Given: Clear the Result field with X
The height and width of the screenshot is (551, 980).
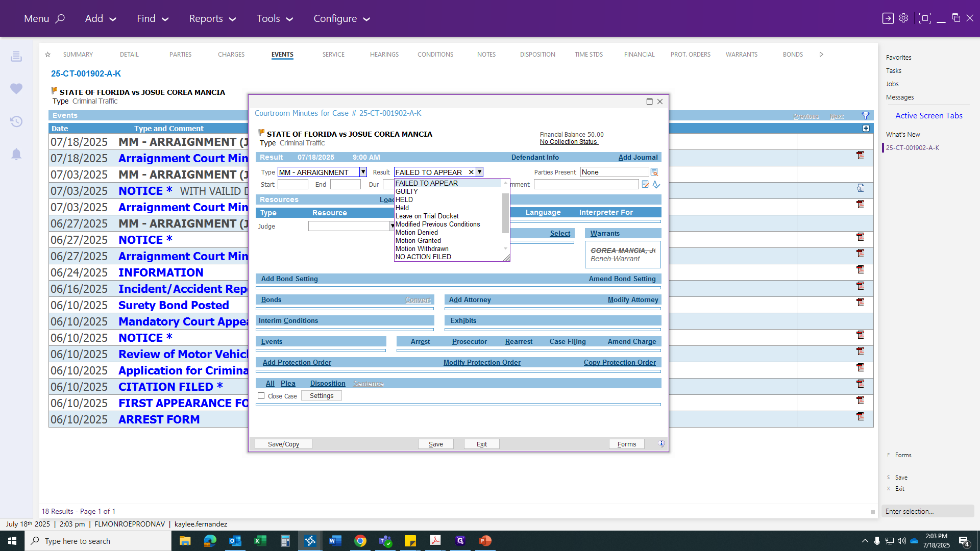Looking at the screenshot, I should click(471, 172).
